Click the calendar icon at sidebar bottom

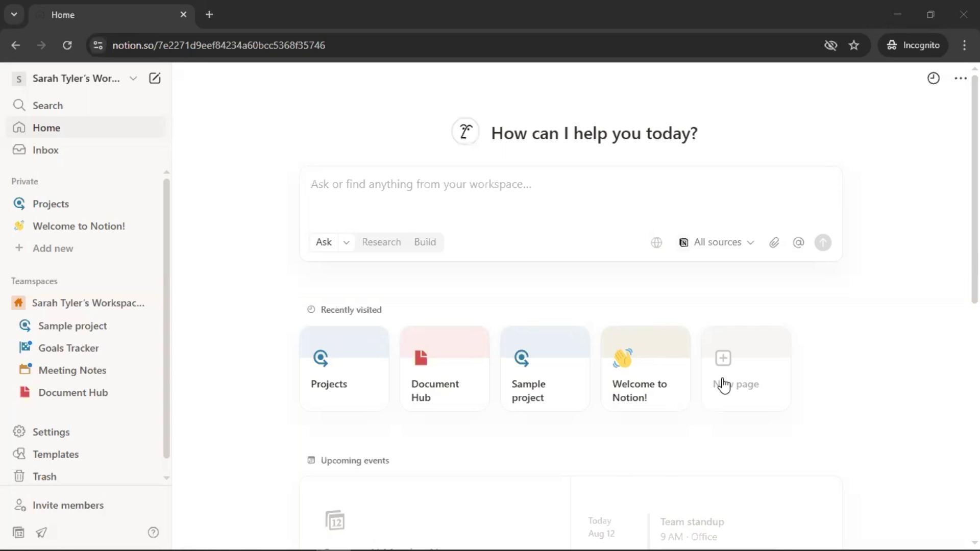pos(18,532)
